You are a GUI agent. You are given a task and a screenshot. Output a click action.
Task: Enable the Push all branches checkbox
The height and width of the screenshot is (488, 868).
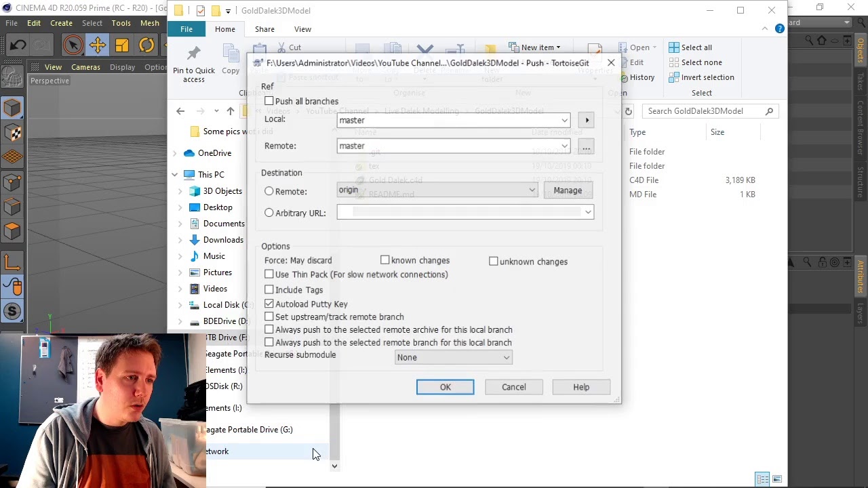(269, 101)
